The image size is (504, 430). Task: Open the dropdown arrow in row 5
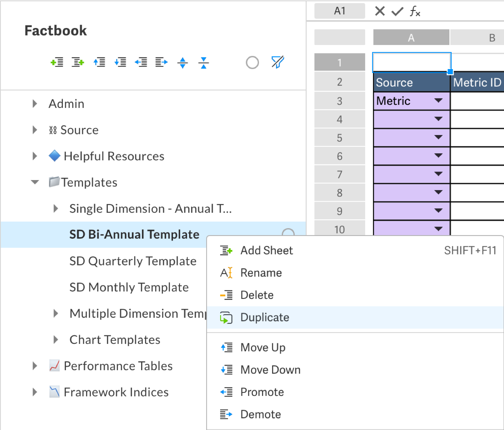[438, 137]
